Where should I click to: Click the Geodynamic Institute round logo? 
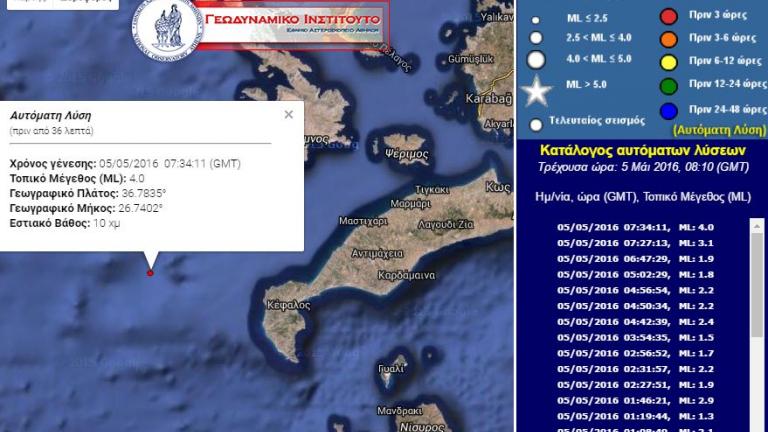tap(168, 27)
